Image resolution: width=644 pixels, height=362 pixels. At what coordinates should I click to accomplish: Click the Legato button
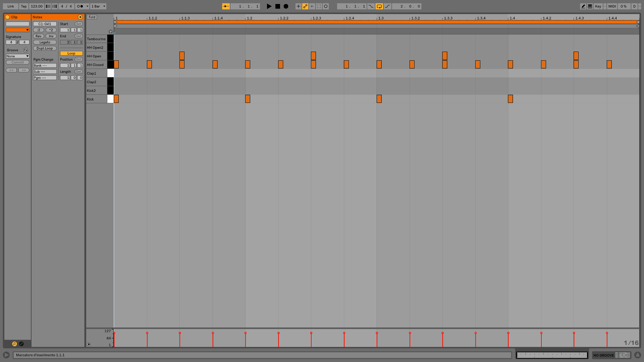coord(45,42)
